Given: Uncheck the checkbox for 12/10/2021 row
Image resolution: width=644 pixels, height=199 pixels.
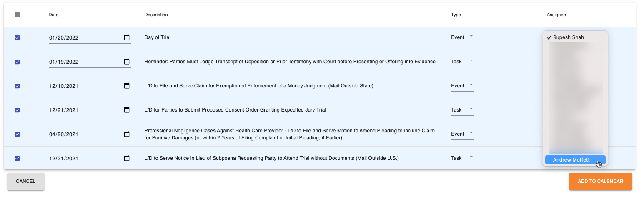Looking at the screenshot, I should 17,86.
